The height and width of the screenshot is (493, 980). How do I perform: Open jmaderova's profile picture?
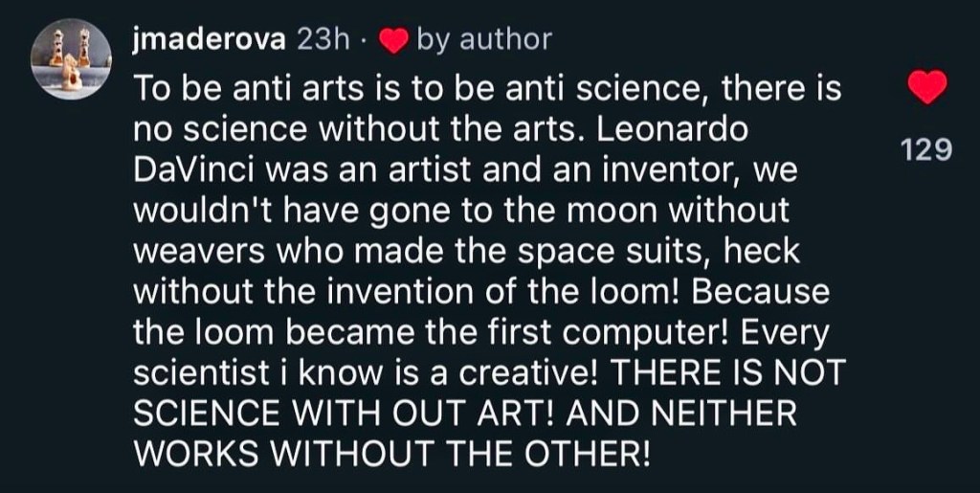pyautogui.click(x=72, y=59)
